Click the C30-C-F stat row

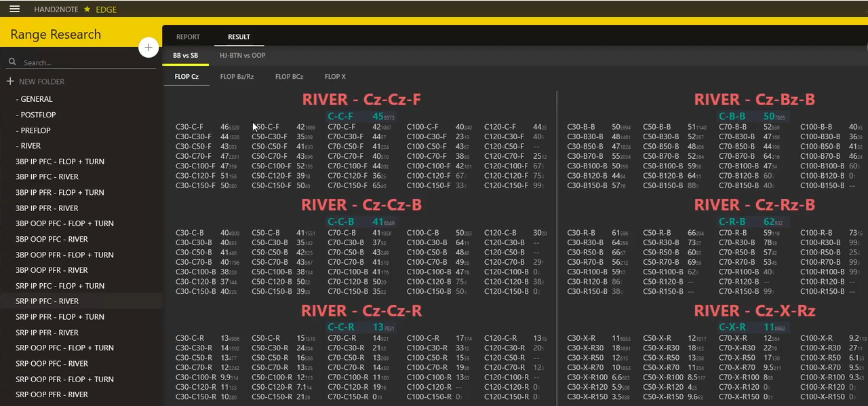pyautogui.click(x=208, y=127)
